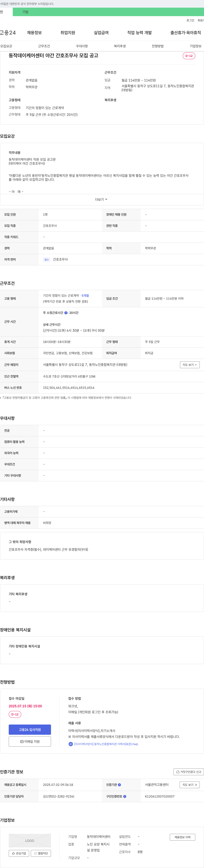The width and height of the screenshot is (204, 868).
Task: Open the 실업급여 main menu
Action: click(x=101, y=33)
